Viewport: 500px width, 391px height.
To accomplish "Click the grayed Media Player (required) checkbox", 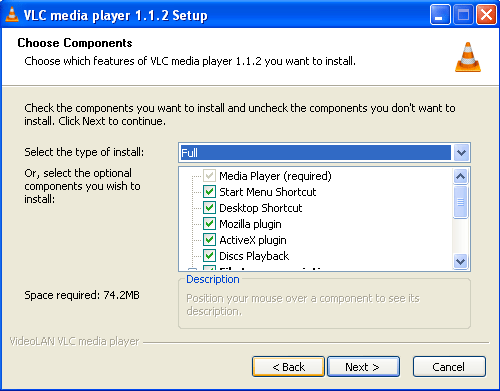I will (x=209, y=176).
